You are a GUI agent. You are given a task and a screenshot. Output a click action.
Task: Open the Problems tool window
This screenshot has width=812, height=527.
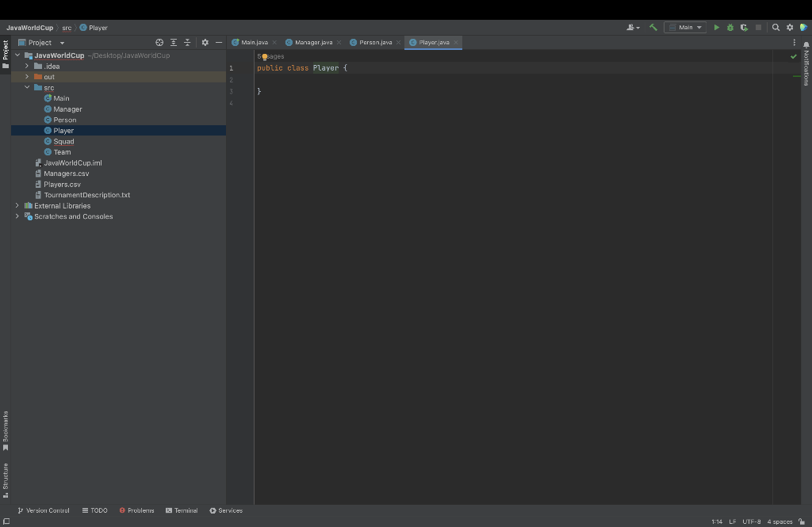click(136, 510)
